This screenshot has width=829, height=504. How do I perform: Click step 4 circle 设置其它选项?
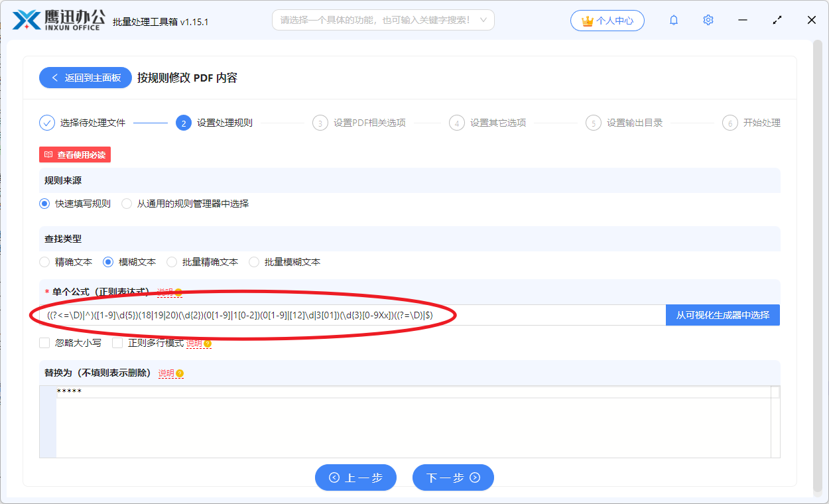(x=457, y=123)
